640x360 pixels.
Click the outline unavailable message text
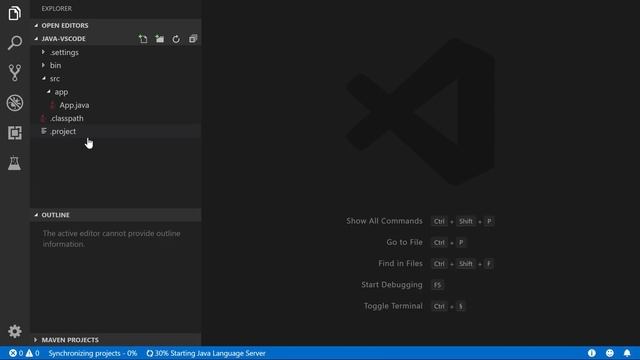pyautogui.click(x=111, y=239)
